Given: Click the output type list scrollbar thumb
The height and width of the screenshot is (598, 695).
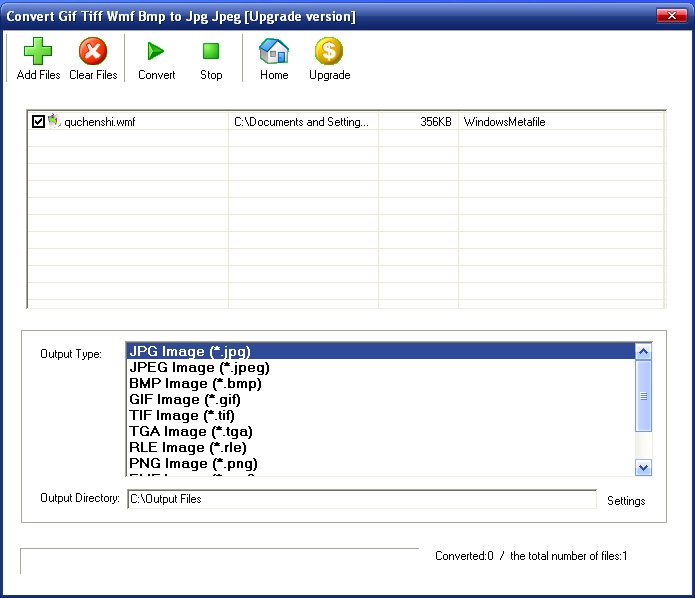Looking at the screenshot, I should 643,396.
